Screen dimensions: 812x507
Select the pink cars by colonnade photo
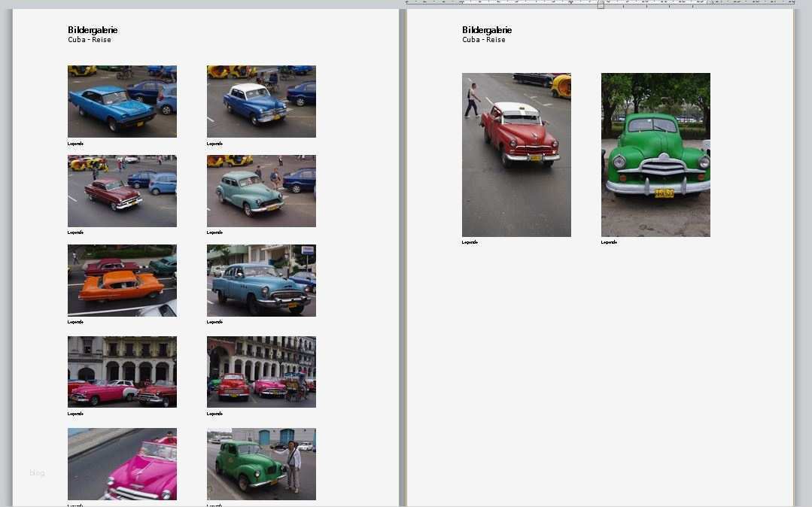pyautogui.click(x=122, y=372)
